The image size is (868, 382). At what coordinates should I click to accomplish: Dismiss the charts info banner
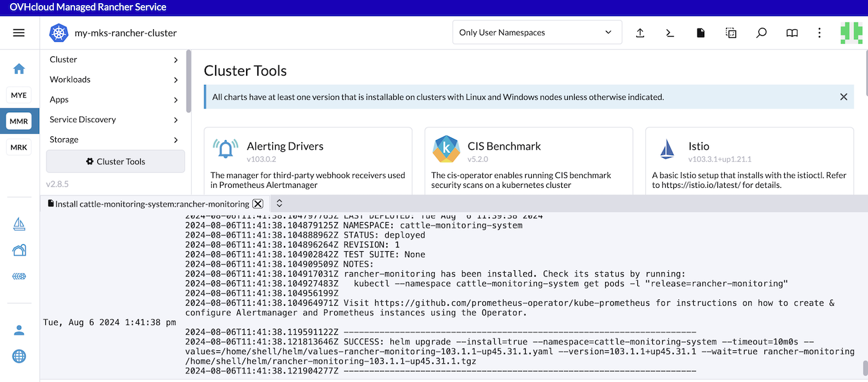click(843, 97)
